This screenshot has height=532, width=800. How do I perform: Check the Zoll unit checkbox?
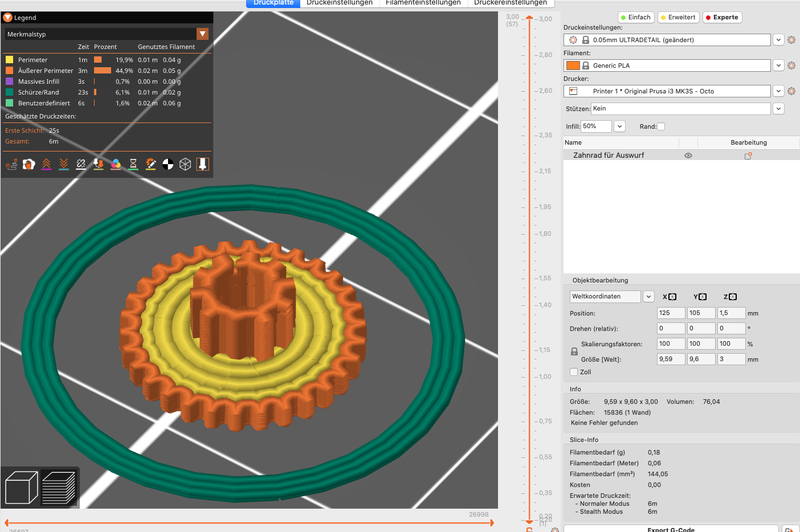coord(574,371)
